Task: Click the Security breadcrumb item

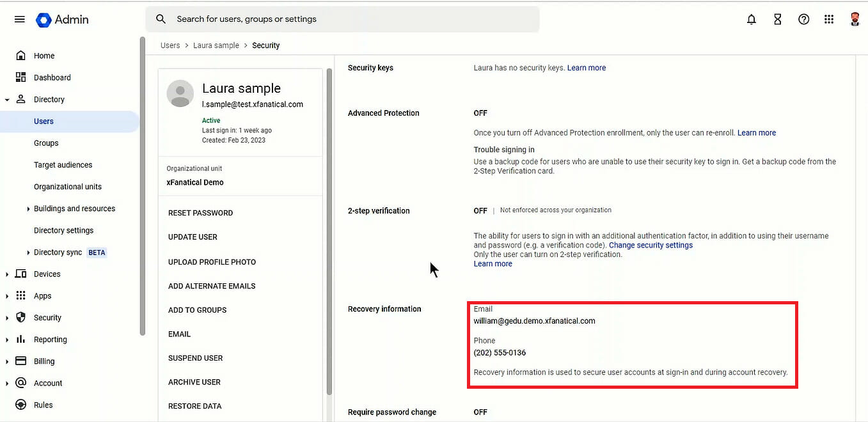Action: [x=266, y=45]
